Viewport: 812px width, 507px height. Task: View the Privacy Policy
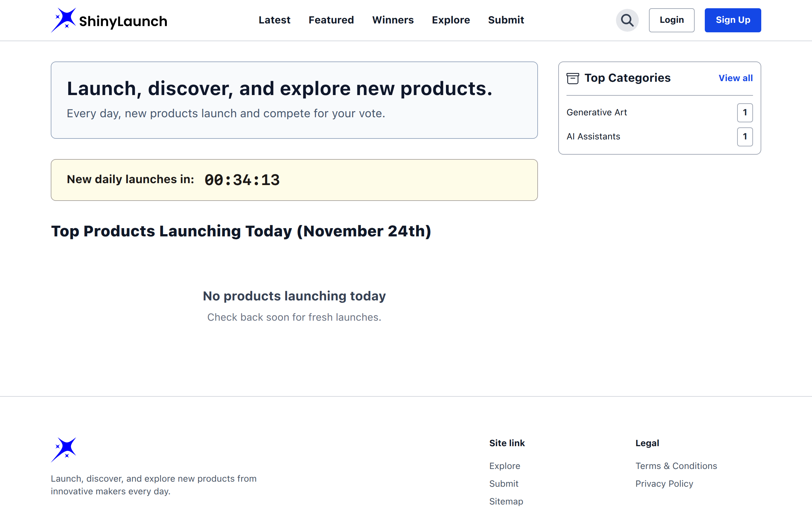[x=664, y=483]
